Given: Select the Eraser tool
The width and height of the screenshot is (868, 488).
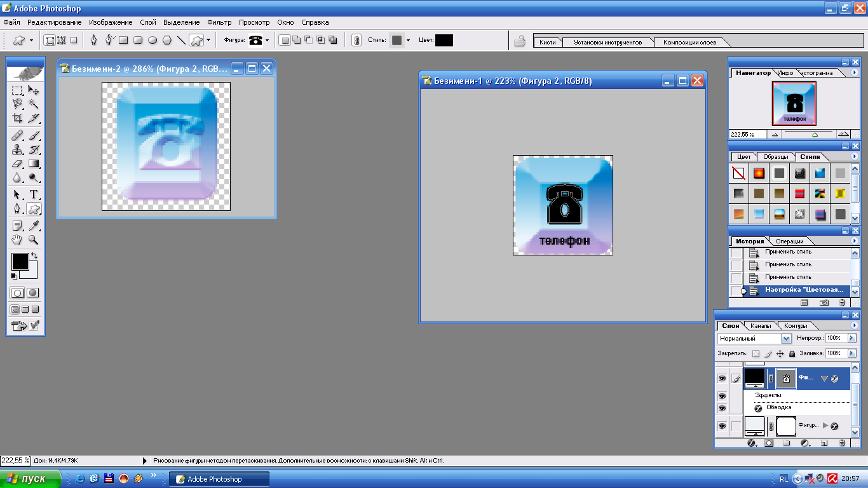Looking at the screenshot, I should tap(18, 164).
